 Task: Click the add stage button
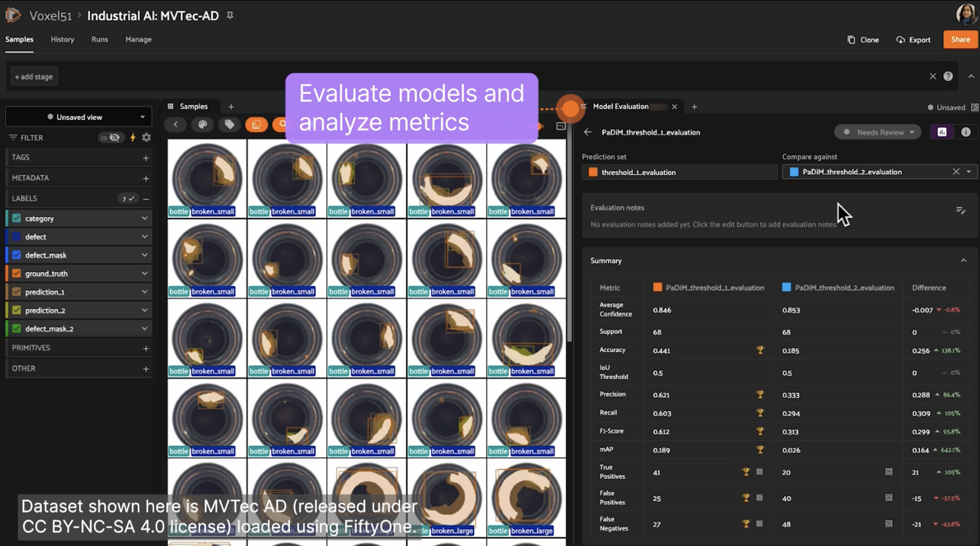[x=34, y=77]
